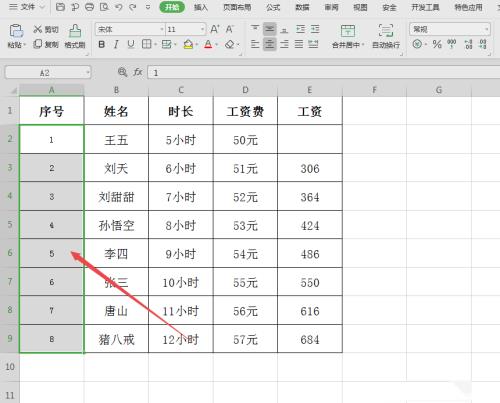The height and width of the screenshot is (403, 500).
Task: Expand the quick access toolbar customize arrow
Action: (x=148, y=7)
